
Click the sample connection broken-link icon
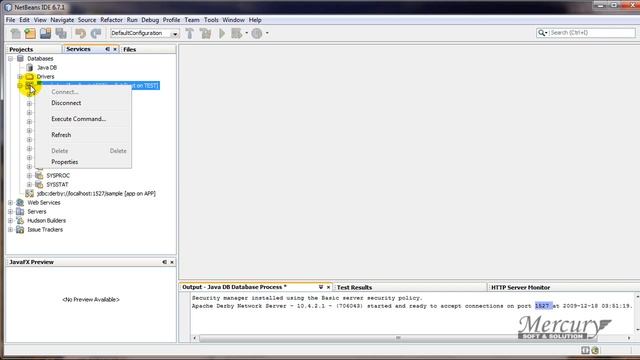click(x=29, y=193)
